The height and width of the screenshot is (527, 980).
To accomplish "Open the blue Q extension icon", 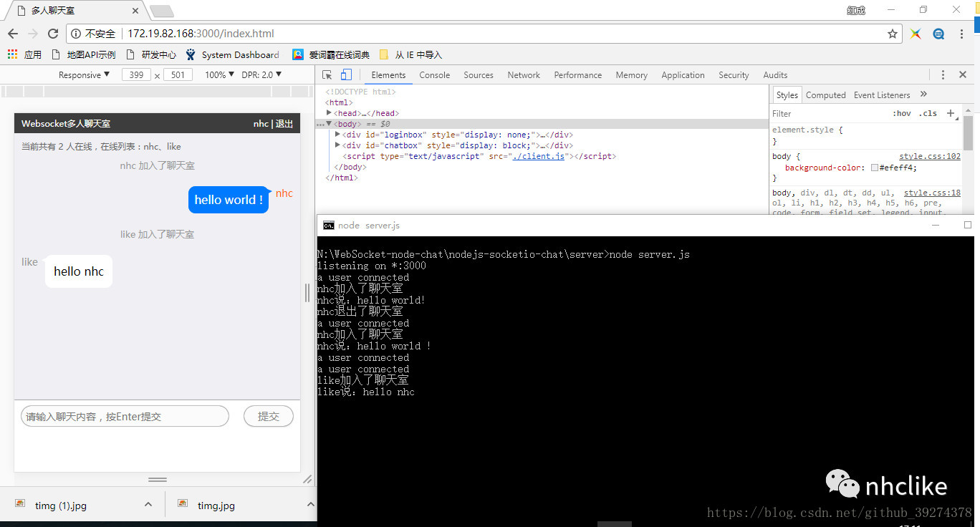I will click(938, 34).
